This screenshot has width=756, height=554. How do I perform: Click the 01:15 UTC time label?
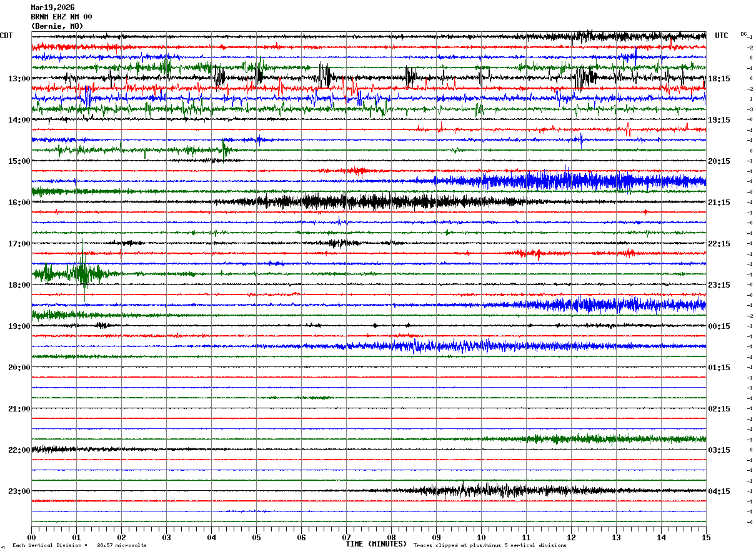719,368
